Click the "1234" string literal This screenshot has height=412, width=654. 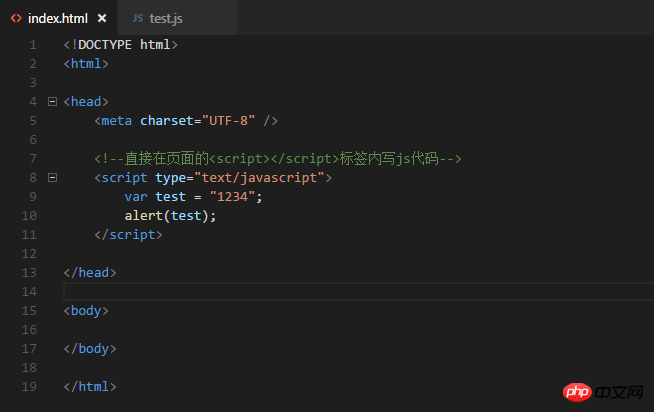click(x=232, y=197)
